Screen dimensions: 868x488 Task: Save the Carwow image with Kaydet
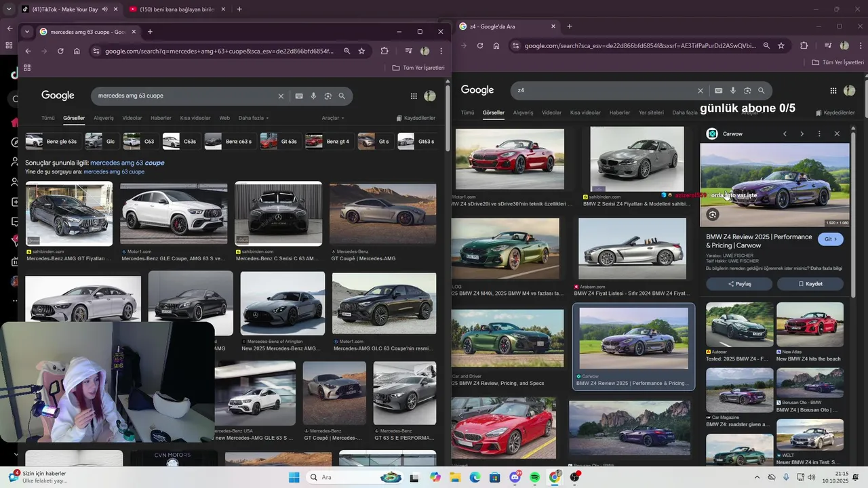point(810,284)
